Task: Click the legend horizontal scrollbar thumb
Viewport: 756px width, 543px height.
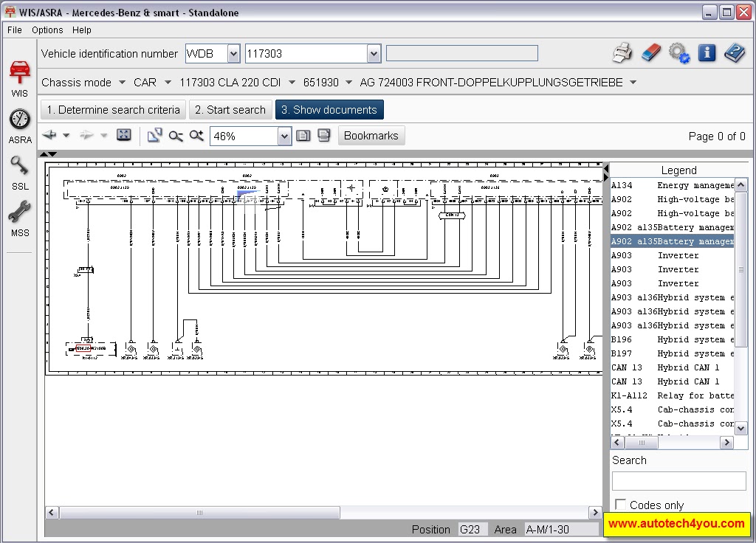Action: [x=642, y=443]
